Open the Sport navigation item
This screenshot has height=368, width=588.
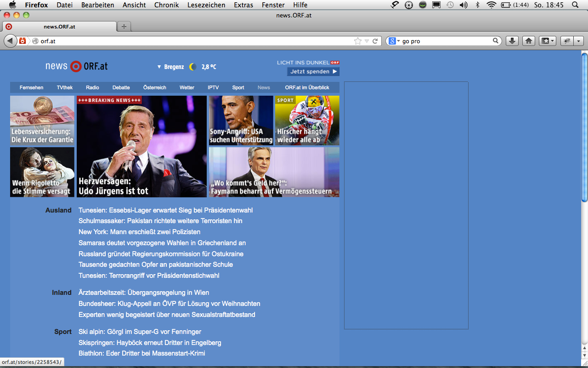[238, 87]
